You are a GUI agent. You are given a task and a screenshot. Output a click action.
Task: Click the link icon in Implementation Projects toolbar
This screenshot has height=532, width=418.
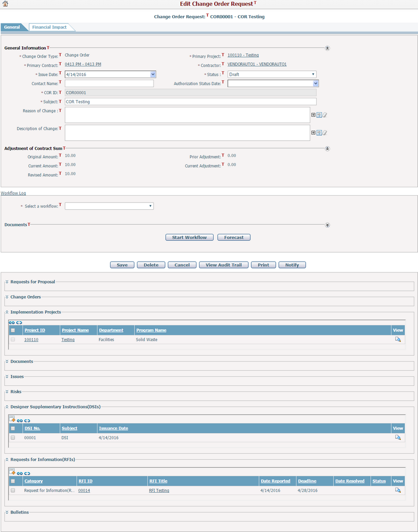[12, 323]
